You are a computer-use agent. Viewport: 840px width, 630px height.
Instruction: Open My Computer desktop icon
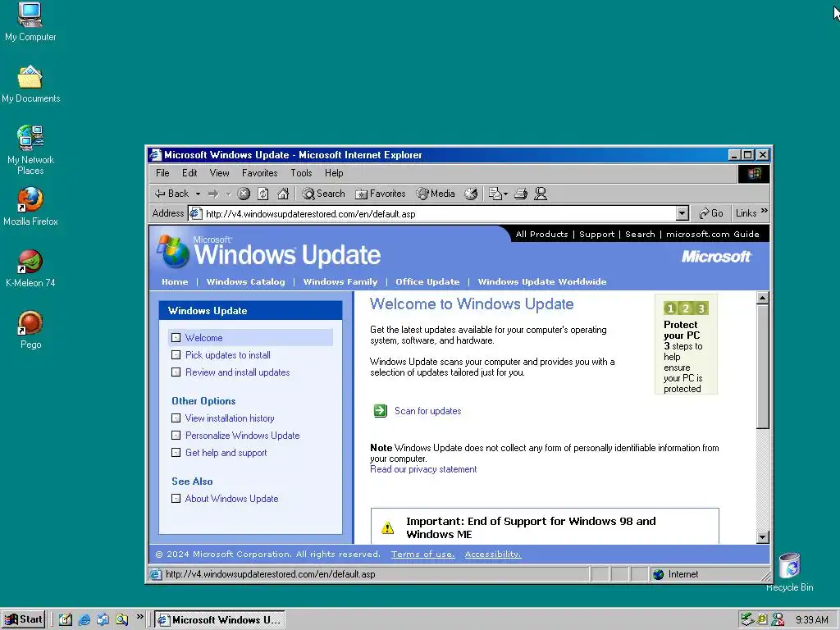30,21
